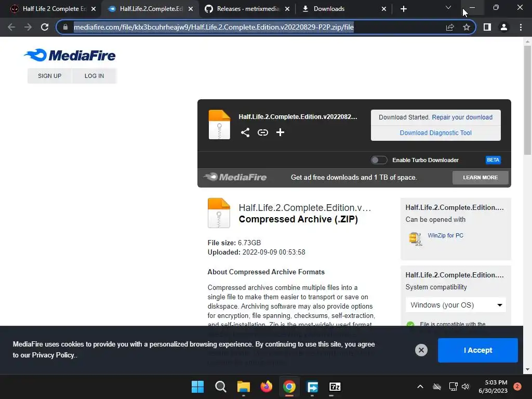Click 'Compressed Archive (.ZIP)' heading
Screen dimensions: 532x399
(298, 219)
